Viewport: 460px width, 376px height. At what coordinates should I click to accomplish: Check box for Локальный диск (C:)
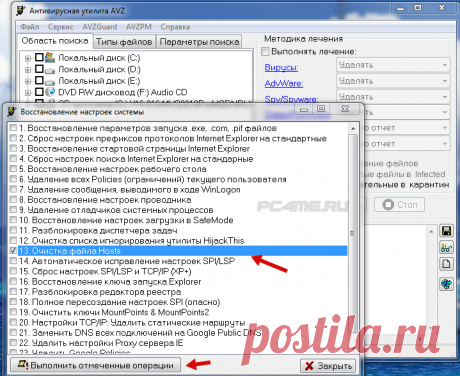39,57
